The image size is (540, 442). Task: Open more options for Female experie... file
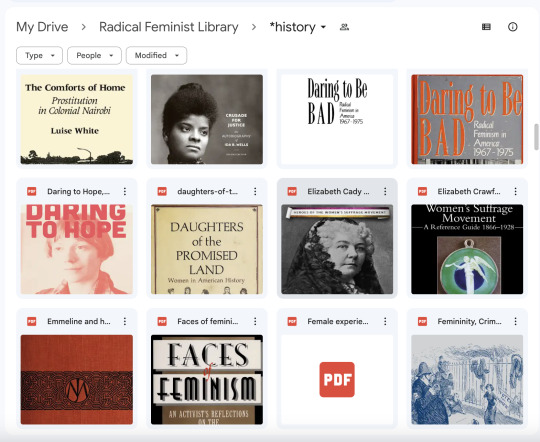point(385,322)
